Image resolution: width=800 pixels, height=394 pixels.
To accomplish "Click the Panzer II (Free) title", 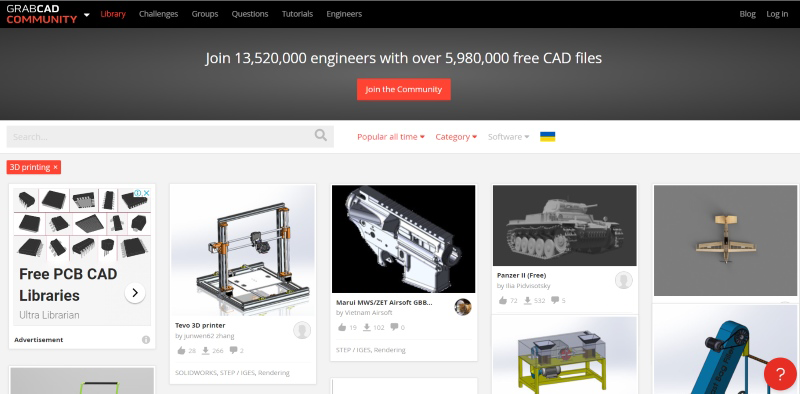I will [x=521, y=275].
